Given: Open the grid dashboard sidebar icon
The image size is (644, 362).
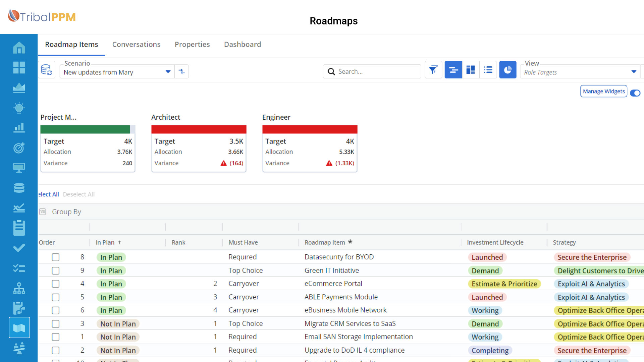Looking at the screenshot, I should click(19, 67).
